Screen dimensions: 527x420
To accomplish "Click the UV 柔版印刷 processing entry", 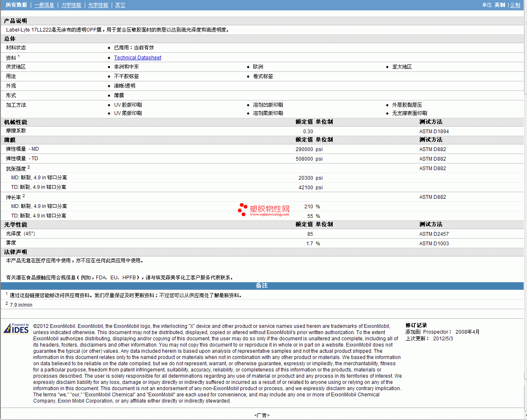I will point(128,113).
